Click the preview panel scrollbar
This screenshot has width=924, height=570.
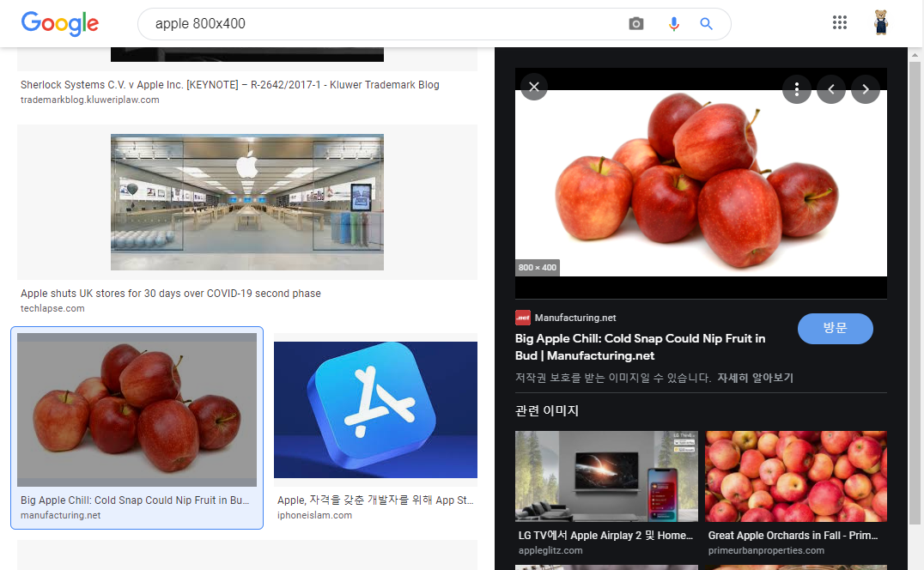click(x=915, y=292)
